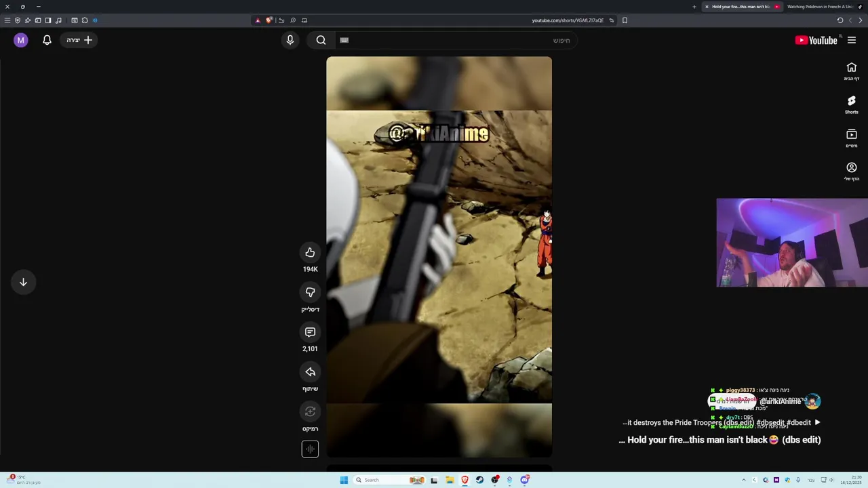This screenshot has height=488, width=868.
Task: Click the YouTube logo
Action: tap(816, 40)
